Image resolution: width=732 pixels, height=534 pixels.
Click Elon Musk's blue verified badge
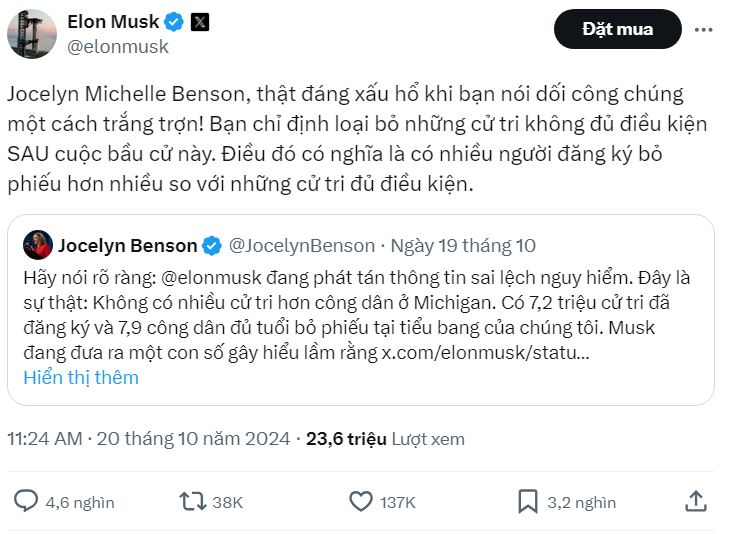pos(173,21)
